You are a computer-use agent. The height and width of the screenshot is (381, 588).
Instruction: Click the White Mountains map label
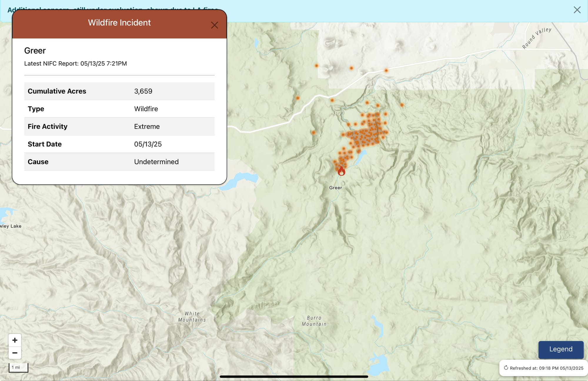[x=192, y=317]
